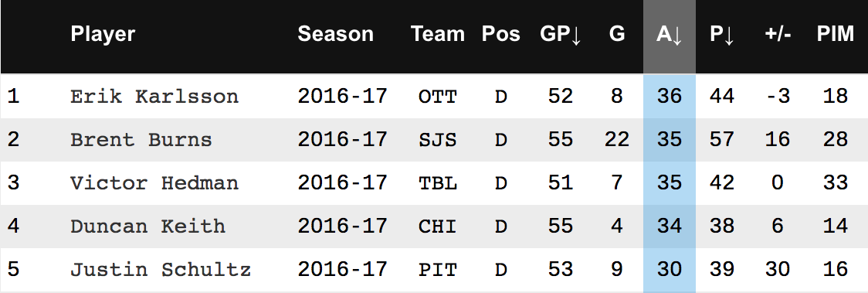Select Burns's 57 points cell
The width and height of the screenshot is (868, 293).
point(722,140)
